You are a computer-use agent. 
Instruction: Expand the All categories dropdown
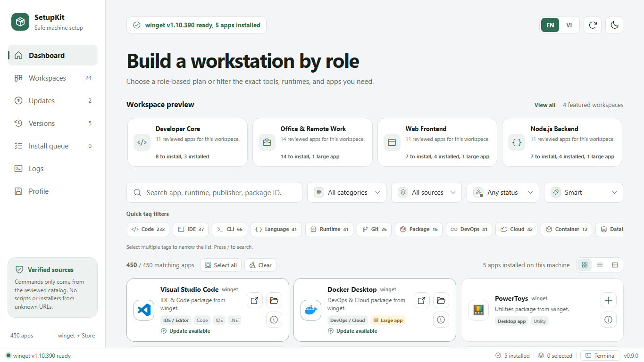[347, 192]
